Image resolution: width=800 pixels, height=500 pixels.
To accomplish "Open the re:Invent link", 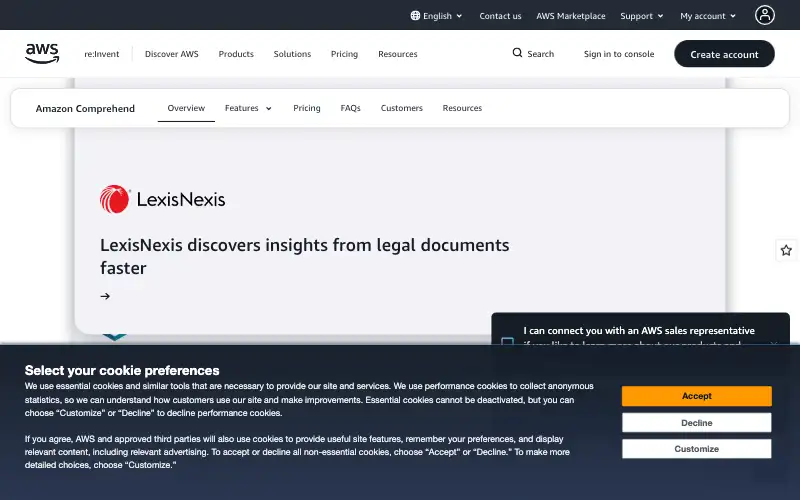I will tap(102, 54).
